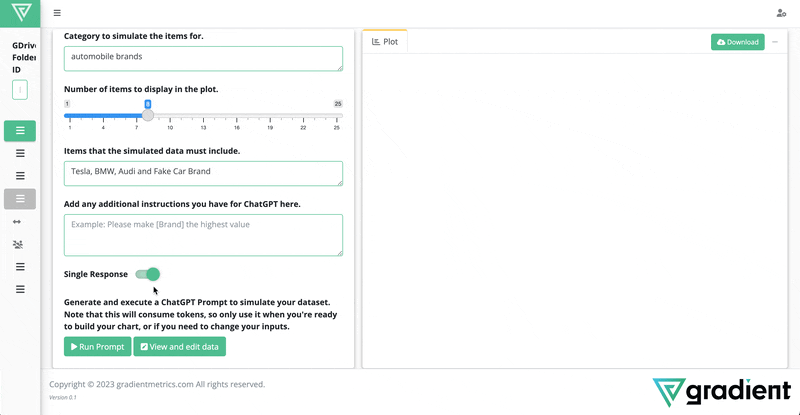
Task: Select the green active sidebar list icon
Action: [20, 131]
